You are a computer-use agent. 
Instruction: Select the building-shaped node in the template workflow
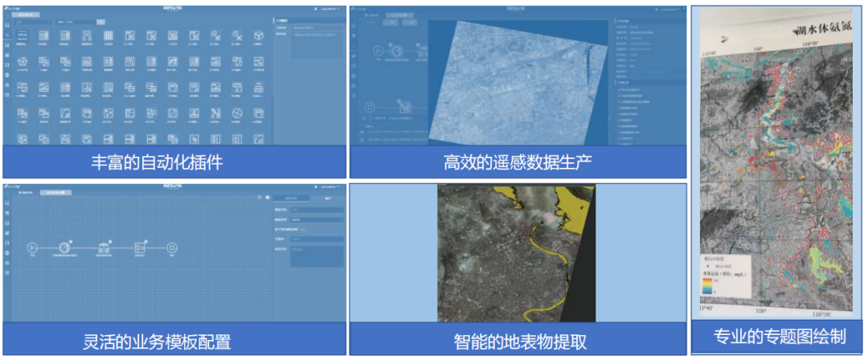tap(103, 247)
